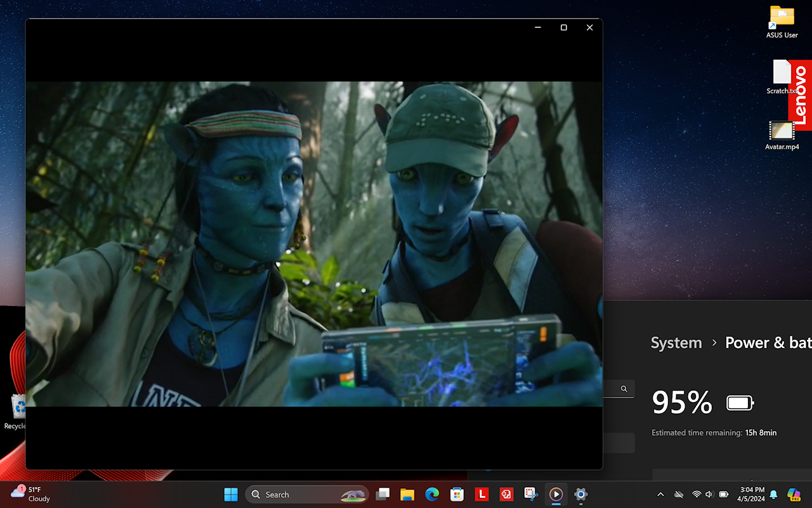This screenshot has width=812, height=508.
Task: Open the Windows Start menu
Action: pos(231,494)
